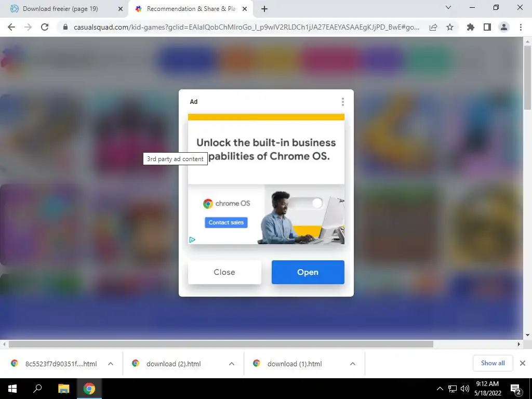Click the forward navigation arrow

pyautogui.click(x=28, y=27)
